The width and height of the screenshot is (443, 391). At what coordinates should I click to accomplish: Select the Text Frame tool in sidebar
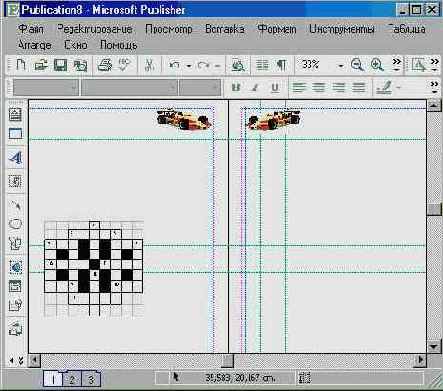(15, 115)
